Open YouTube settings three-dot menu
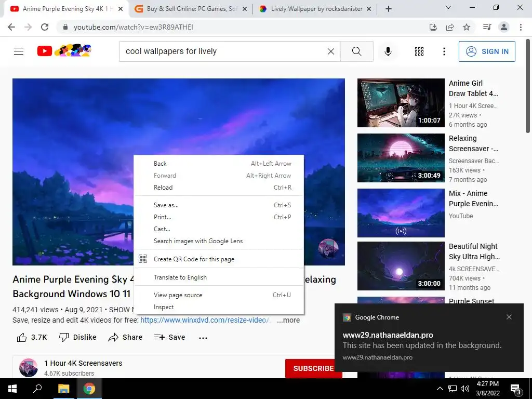The height and width of the screenshot is (399, 532). pos(444,51)
